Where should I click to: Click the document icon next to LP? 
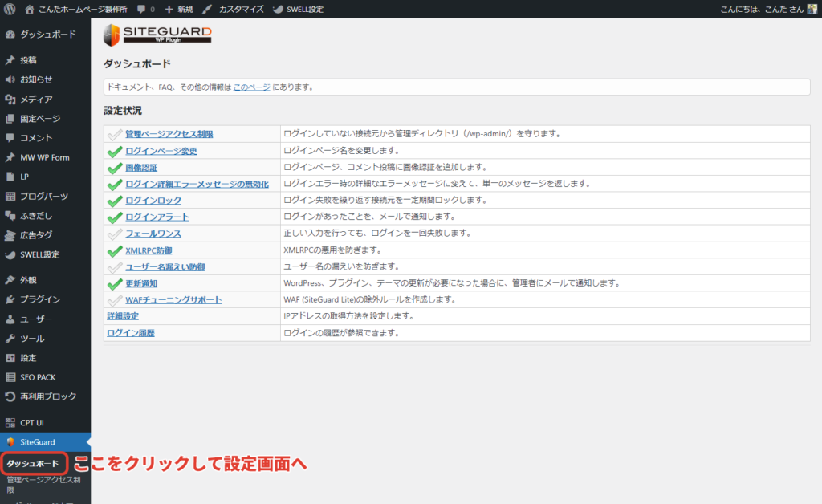(x=10, y=177)
